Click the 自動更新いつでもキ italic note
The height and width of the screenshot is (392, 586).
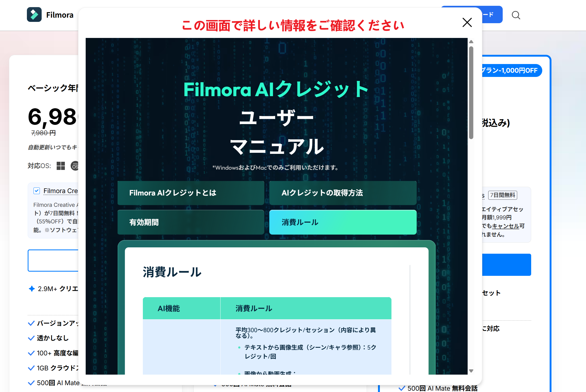click(53, 147)
